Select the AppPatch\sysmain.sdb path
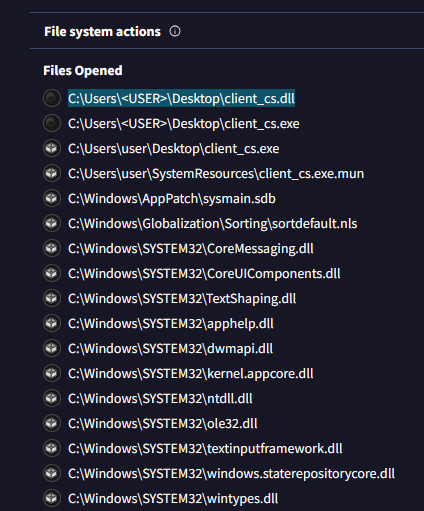This screenshot has height=511, width=424. coord(172,199)
